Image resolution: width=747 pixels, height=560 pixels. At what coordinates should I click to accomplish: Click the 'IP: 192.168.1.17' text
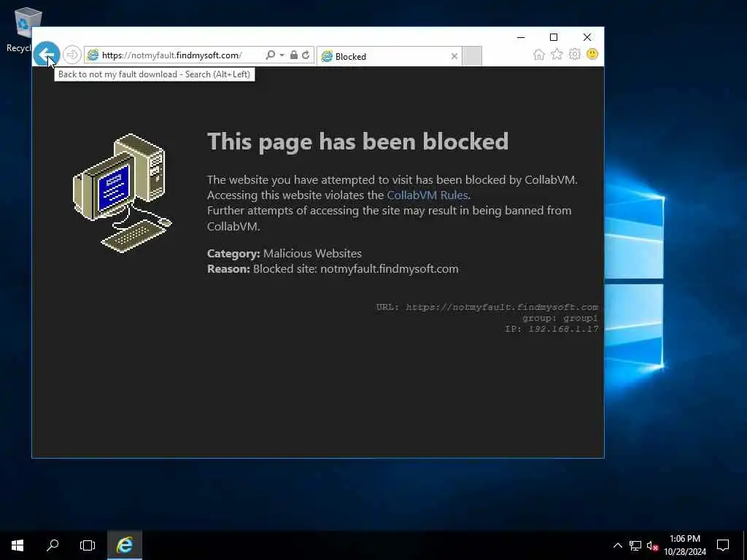(x=551, y=329)
